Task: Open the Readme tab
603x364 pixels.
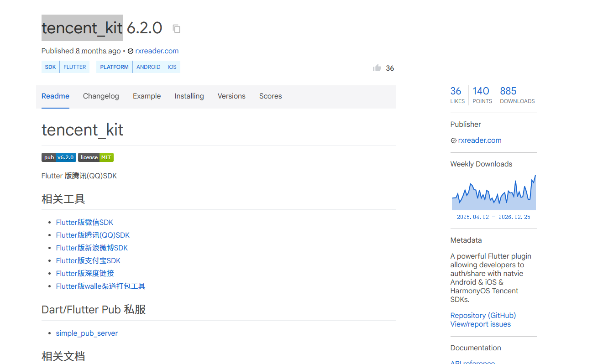Action: coord(55,96)
